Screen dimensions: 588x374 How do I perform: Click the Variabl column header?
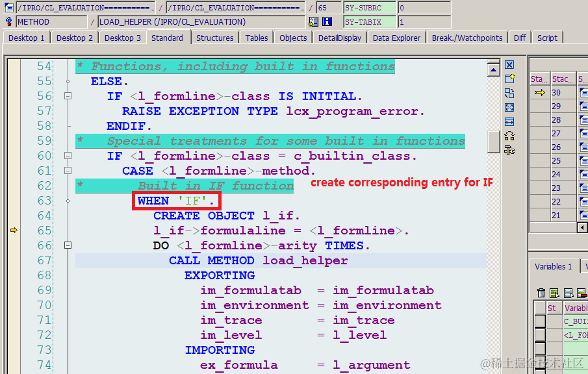pos(576,308)
